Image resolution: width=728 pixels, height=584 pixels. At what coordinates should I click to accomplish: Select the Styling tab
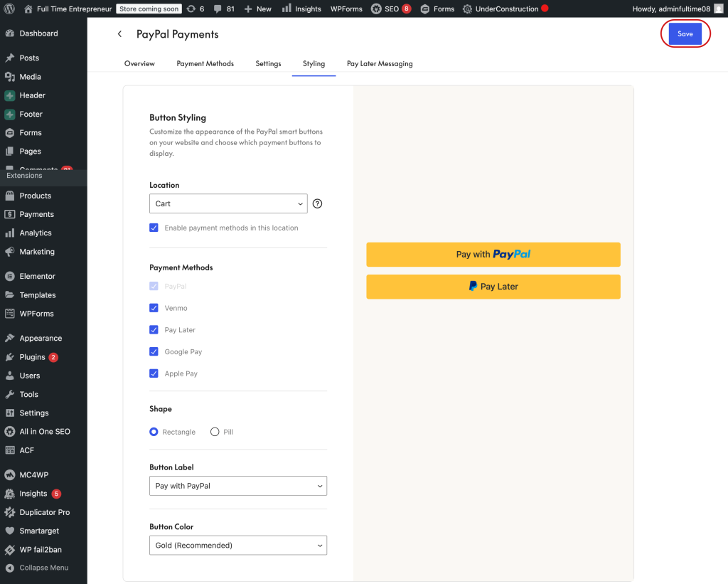(x=314, y=63)
